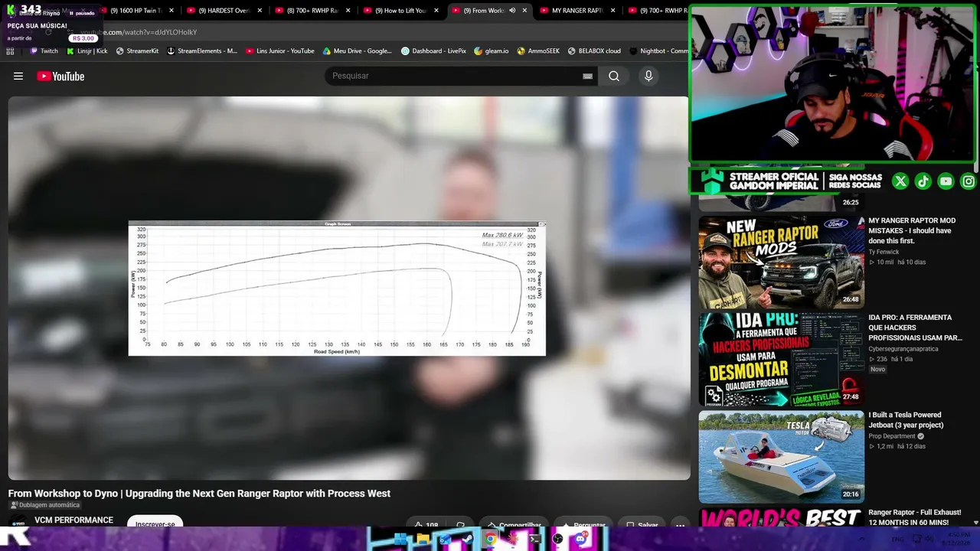The height and width of the screenshot is (551, 980).
Task: Mute the "From Works" tab audio icon
Action: (x=512, y=11)
